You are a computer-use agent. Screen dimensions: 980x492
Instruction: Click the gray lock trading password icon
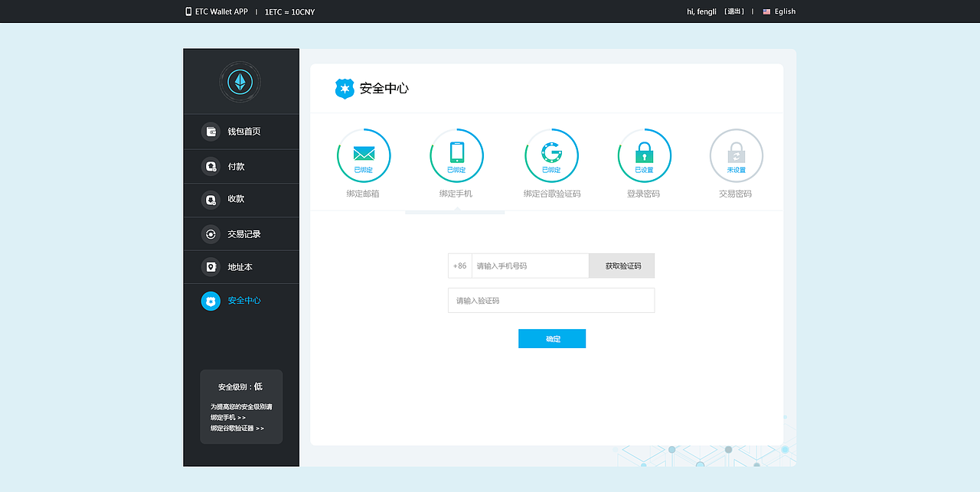[737, 155]
